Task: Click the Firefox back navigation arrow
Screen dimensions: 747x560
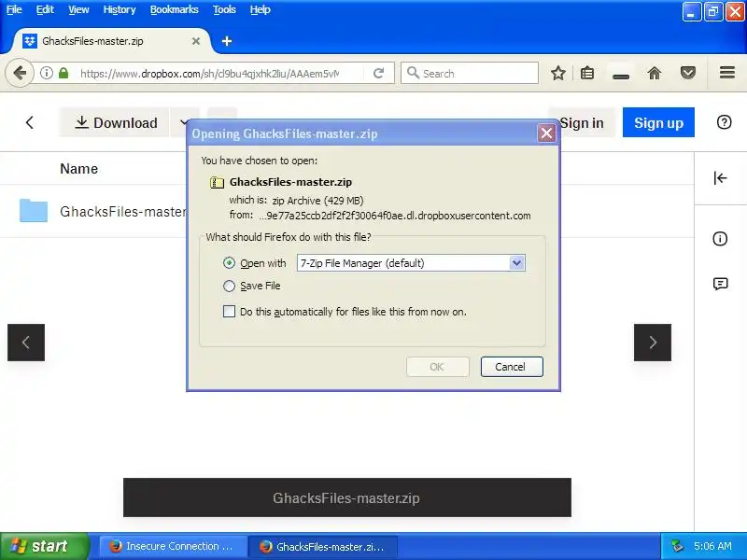Action: pyautogui.click(x=19, y=74)
